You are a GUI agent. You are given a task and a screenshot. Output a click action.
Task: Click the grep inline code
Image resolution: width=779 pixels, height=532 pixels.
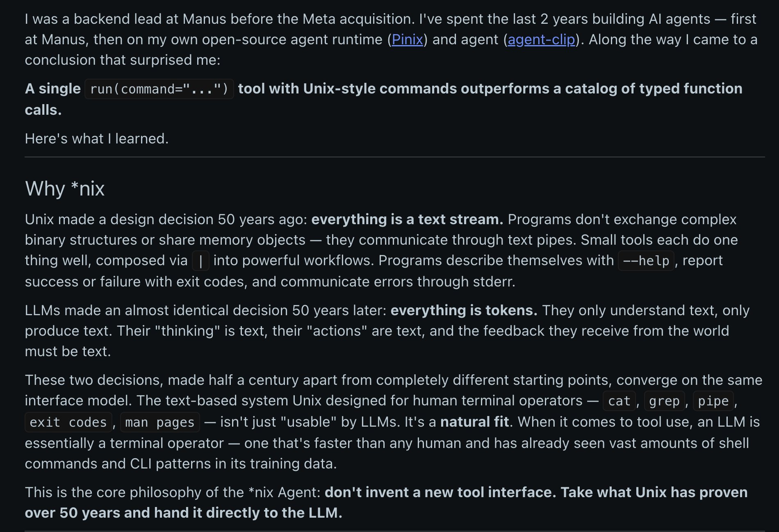(664, 401)
